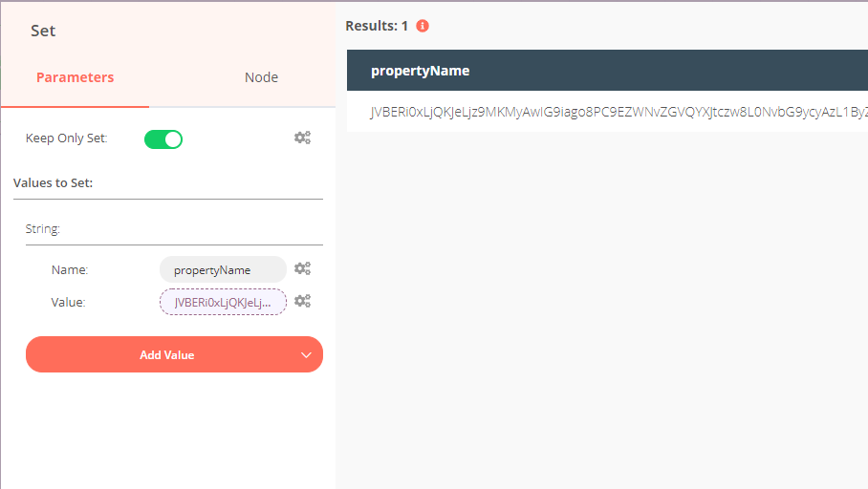Screen dimensions: 868x489
Task: Open the Node tab
Action: click(x=261, y=77)
